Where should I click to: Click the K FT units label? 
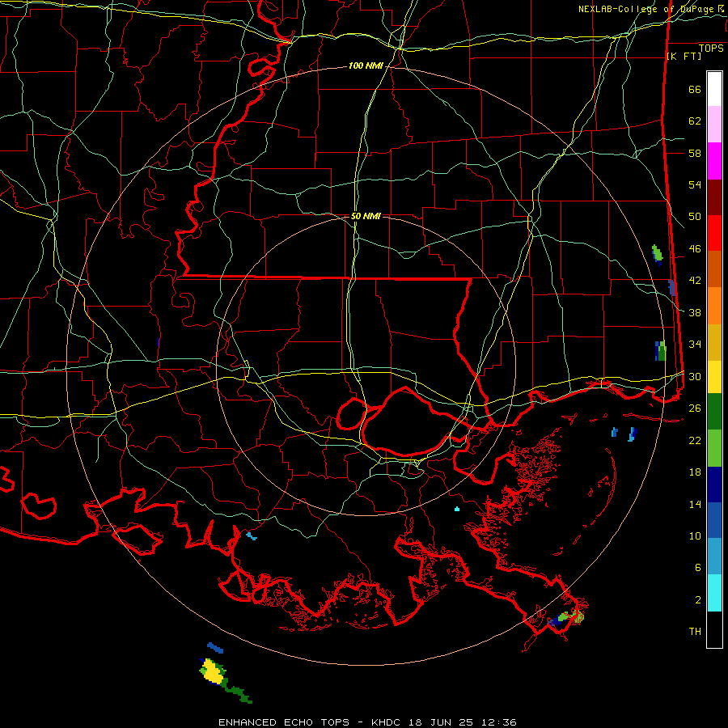point(684,57)
